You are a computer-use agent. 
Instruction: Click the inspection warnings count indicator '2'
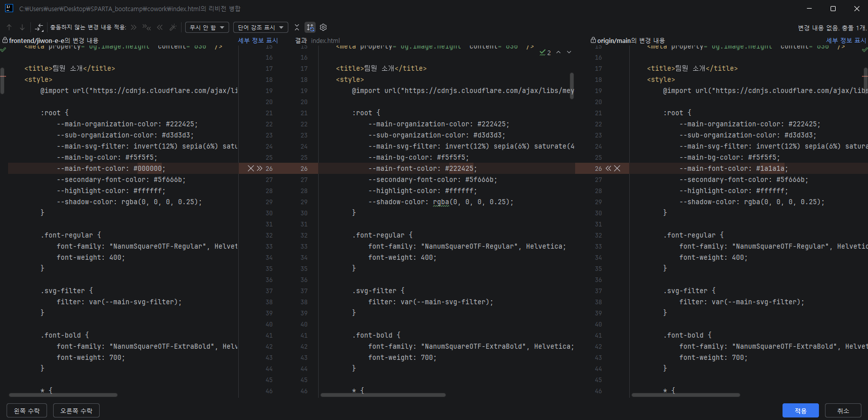coord(545,53)
